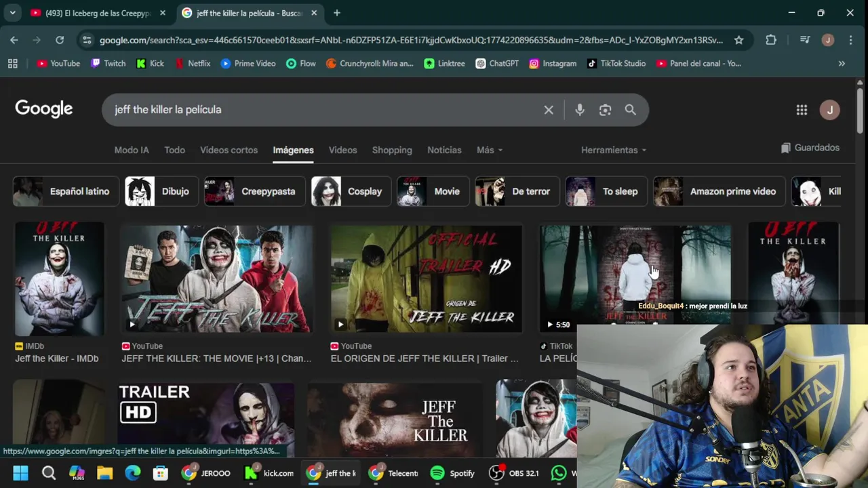Filter by Amazon prime video chip

(719, 191)
